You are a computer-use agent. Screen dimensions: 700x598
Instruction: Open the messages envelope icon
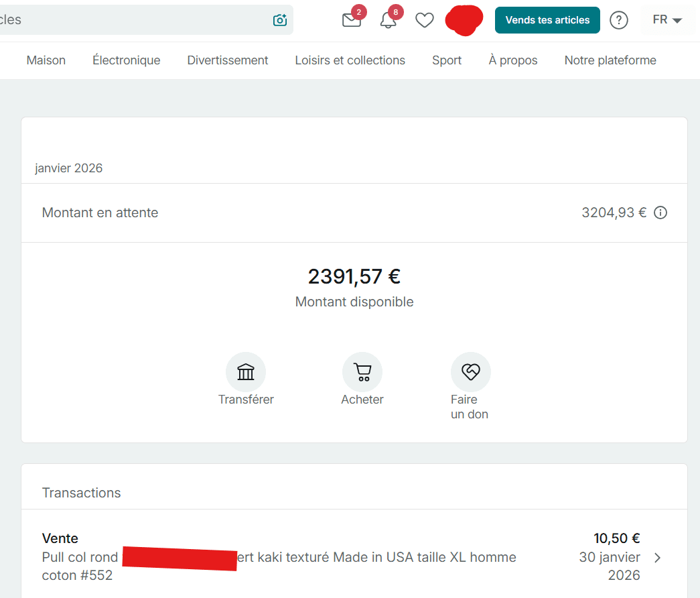click(x=352, y=20)
